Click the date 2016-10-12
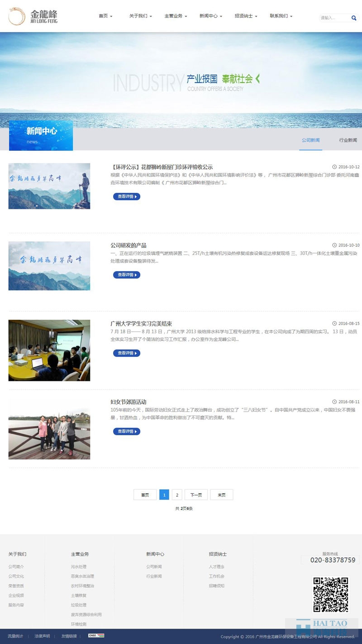 [349, 167]
